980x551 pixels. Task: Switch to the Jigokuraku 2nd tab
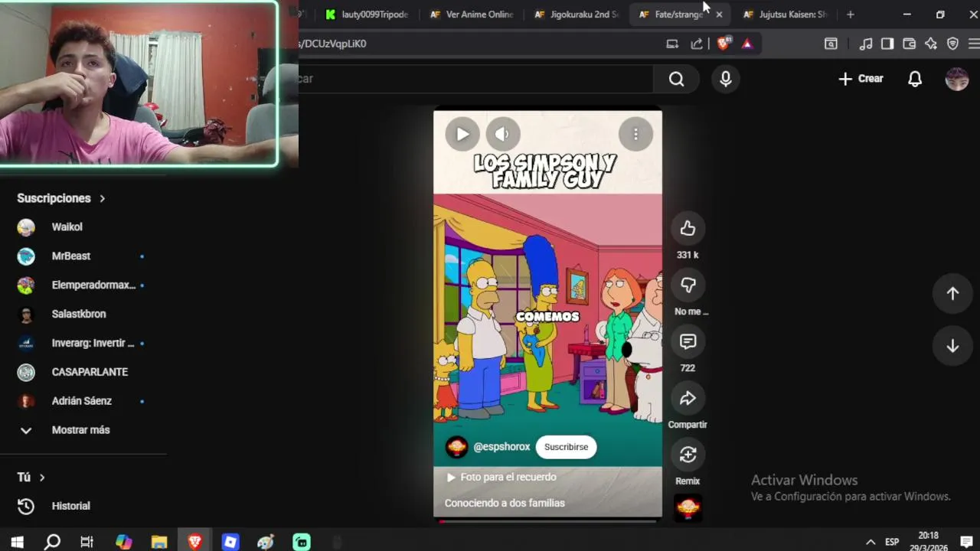[x=577, y=15]
